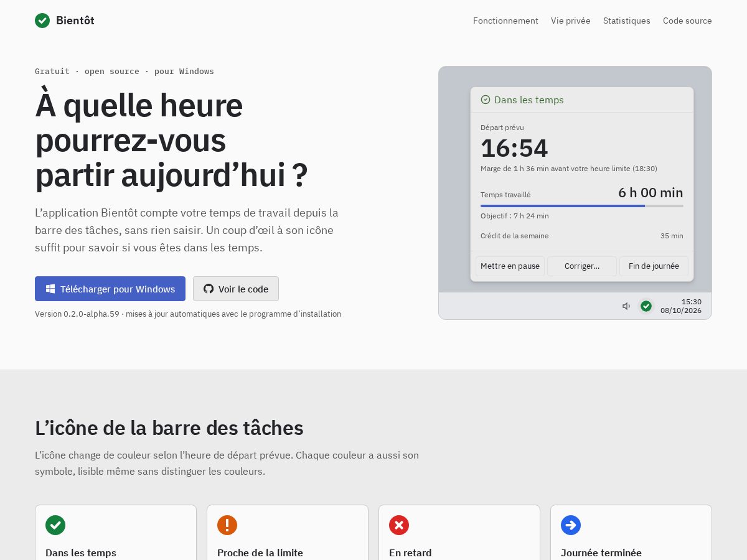
Task: Open the Code source nav link
Action: [x=687, y=21]
